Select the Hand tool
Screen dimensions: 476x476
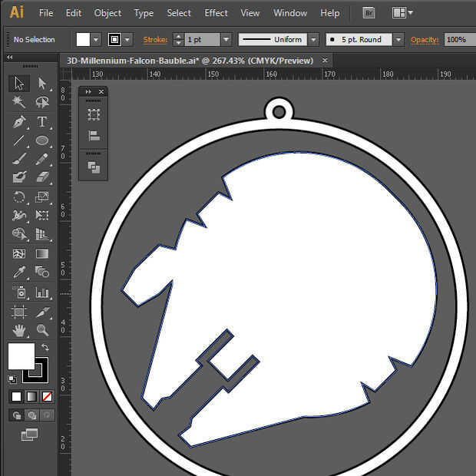[19, 330]
